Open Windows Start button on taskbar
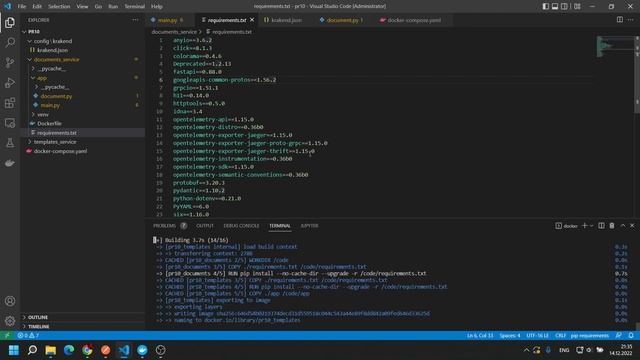Image resolution: width=640 pixels, height=360 pixels. coord(14,350)
